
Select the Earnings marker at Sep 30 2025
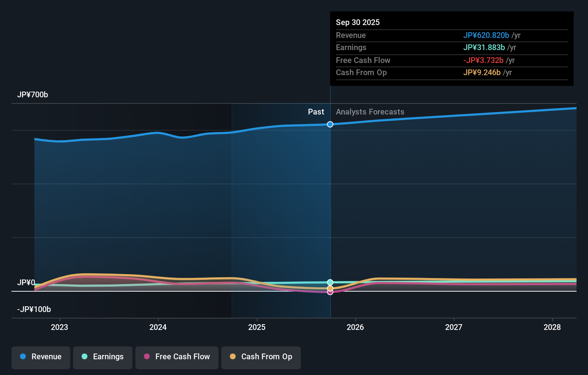pyautogui.click(x=330, y=282)
